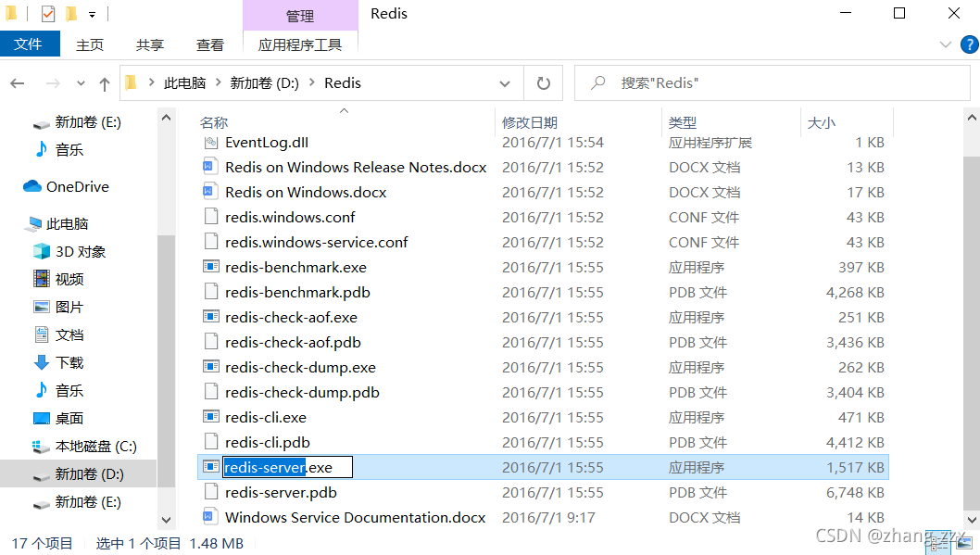Expand the chevron before 此电脑 in breadcrumb
The image size is (980, 555).
(x=151, y=82)
